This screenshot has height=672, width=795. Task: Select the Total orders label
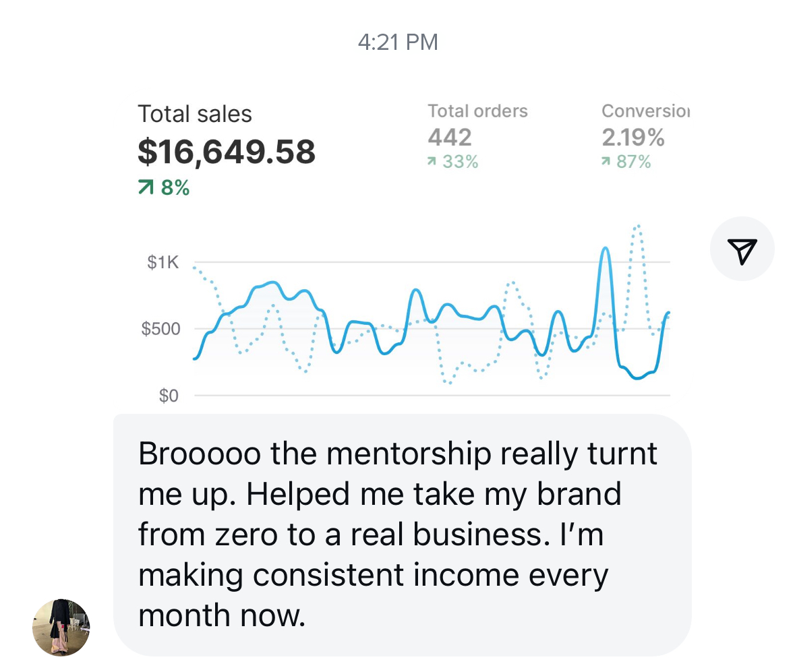point(477,111)
